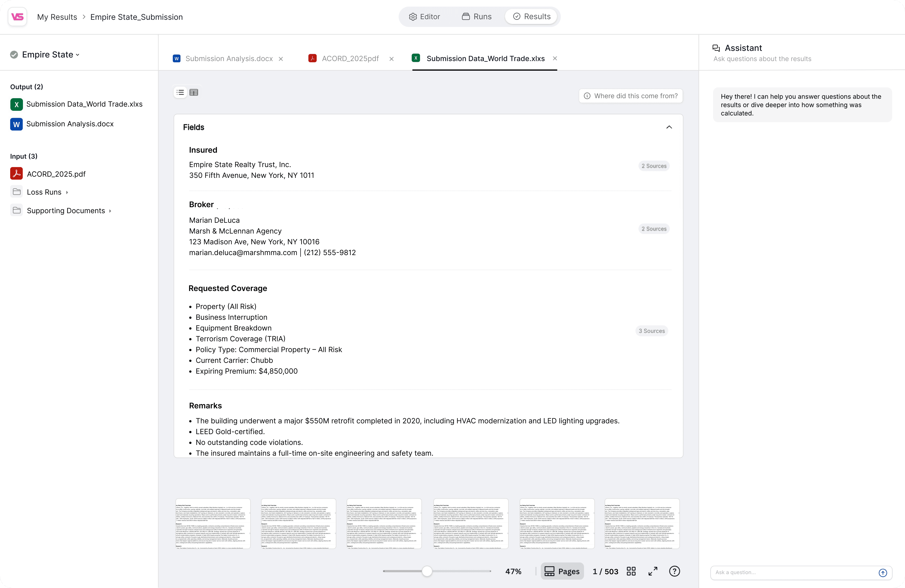Open the help question mark icon

[674, 571]
